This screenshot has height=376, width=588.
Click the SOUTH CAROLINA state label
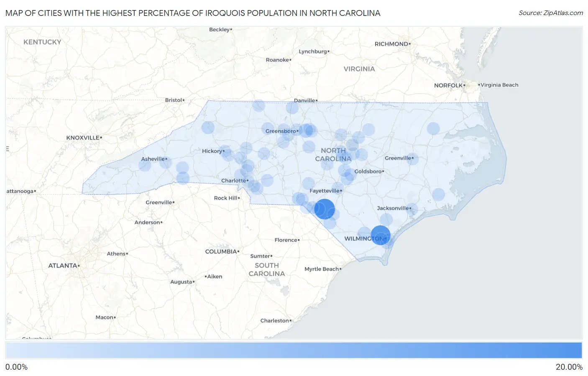point(267,269)
